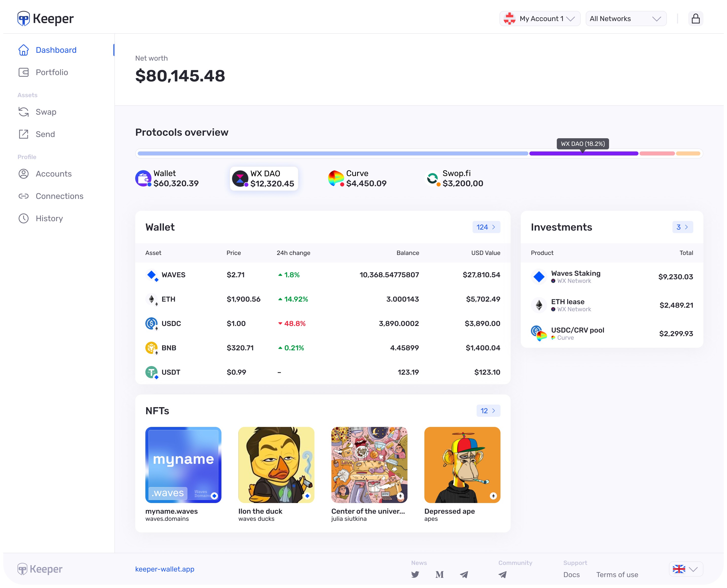Go to Dashboard in the sidebar
Image resolution: width=727 pixels, height=588 pixels.
point(57,50)
